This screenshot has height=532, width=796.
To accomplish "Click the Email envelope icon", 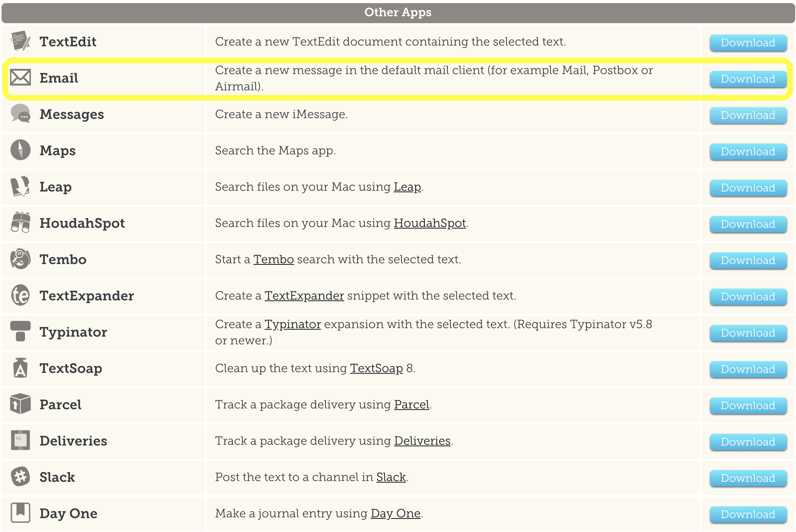I will (x=20, y=78).
